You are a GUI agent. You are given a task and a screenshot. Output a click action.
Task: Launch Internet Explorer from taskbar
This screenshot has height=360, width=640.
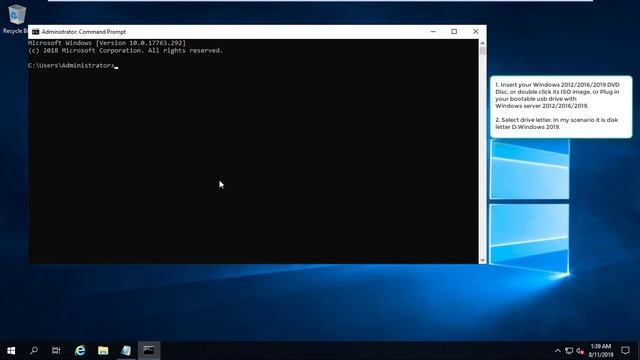click(x=80, y=351)
